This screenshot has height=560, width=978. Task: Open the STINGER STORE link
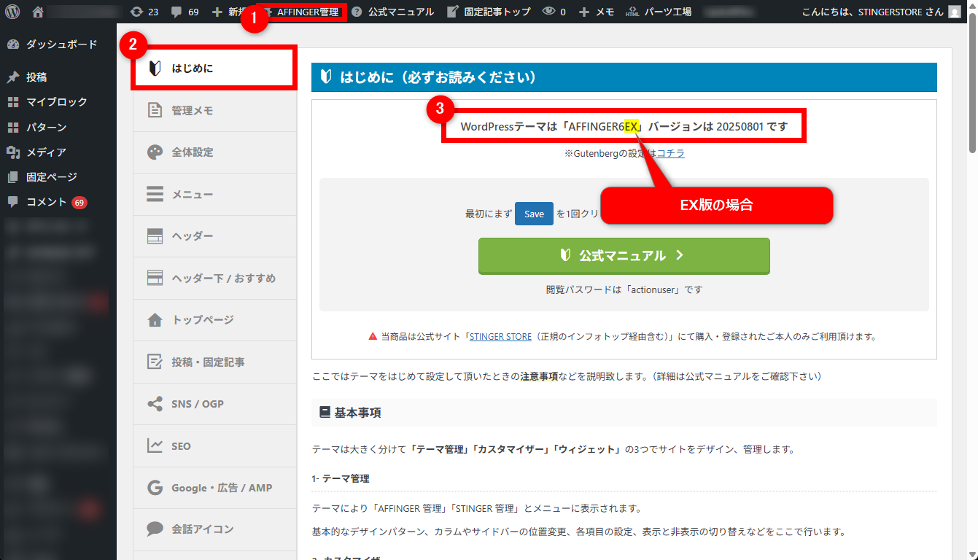coord(500,337)
